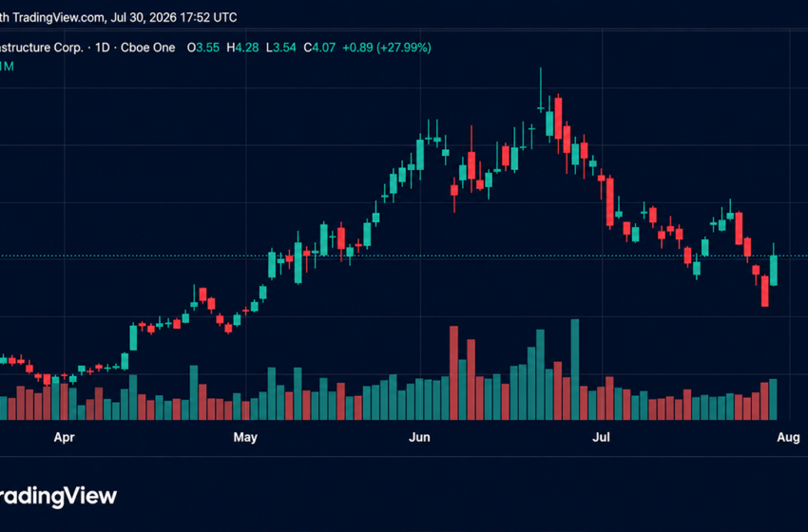The height and width of the screenshot is (532, 808).
Task: Select the high price value 4.28
Action: pyautogui.click(x=247, y=47)
